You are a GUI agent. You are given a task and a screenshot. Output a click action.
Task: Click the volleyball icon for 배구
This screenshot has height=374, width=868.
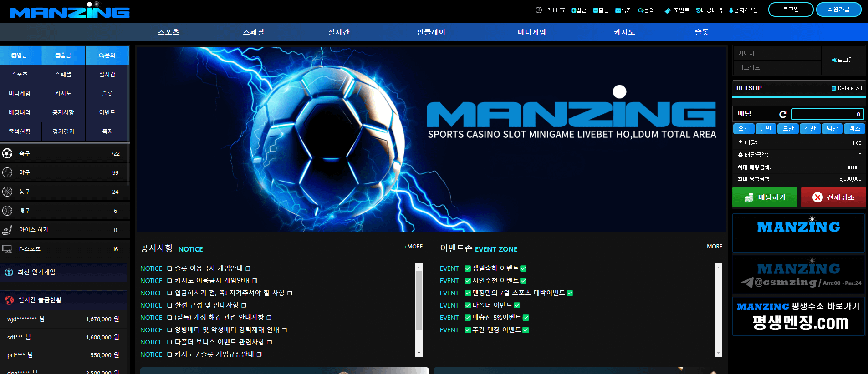click(x=7, y=211)
